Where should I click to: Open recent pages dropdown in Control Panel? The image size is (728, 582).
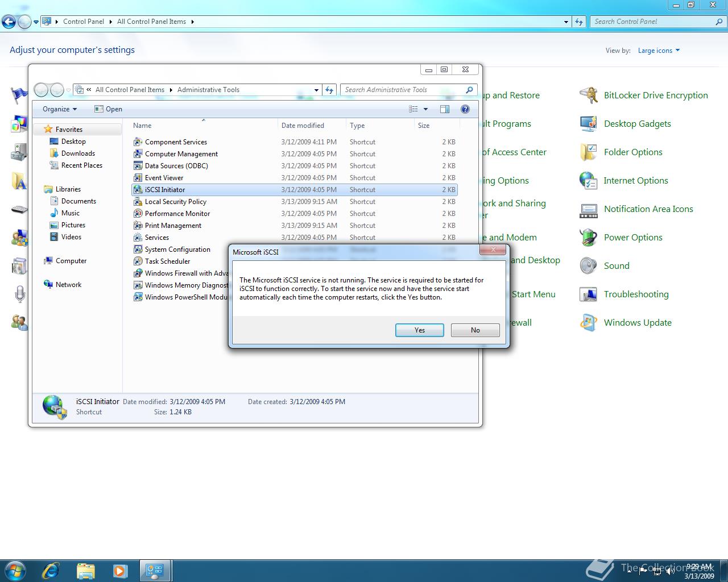36,22
